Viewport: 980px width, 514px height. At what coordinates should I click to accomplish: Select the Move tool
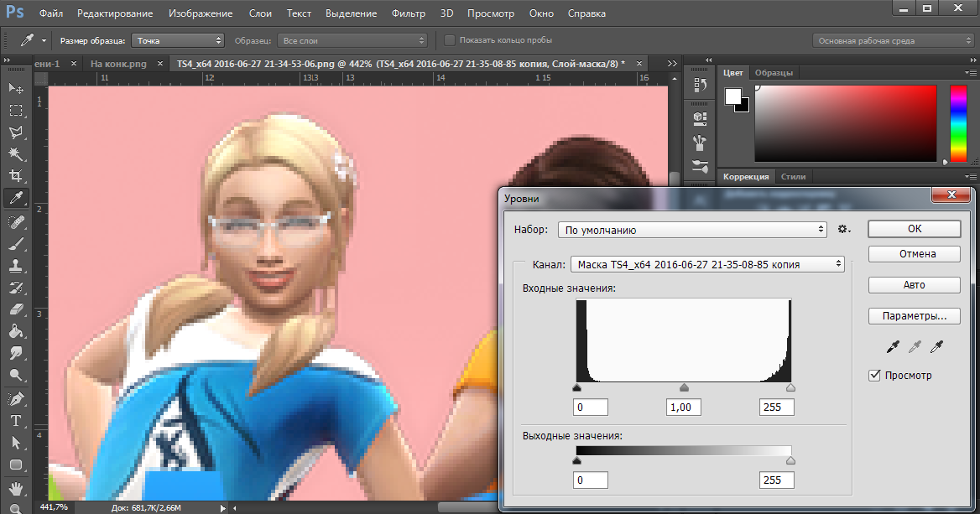16,88
